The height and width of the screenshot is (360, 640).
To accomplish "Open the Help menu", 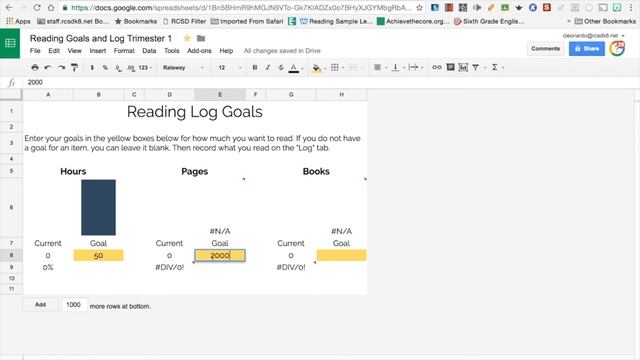I will tap(226, 51).
